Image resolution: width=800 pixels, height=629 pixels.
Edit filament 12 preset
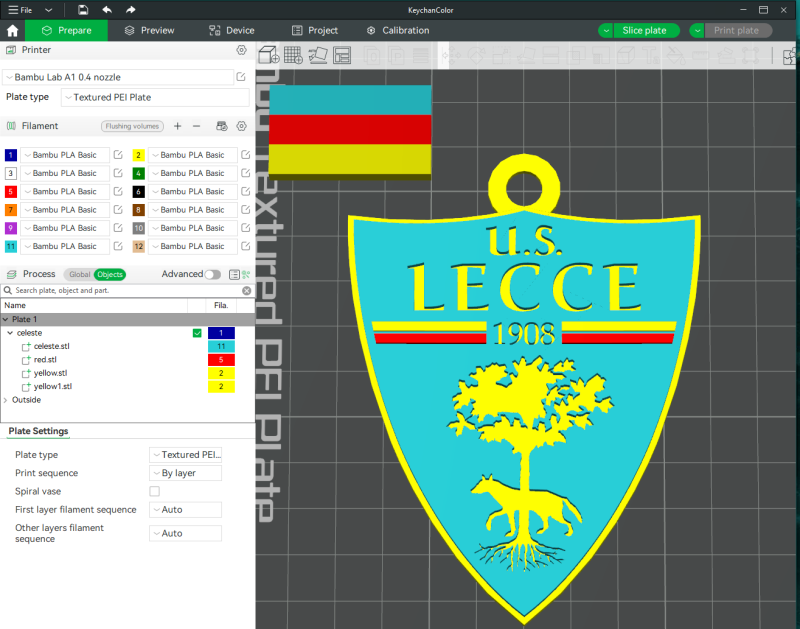[x=245, y=246]
